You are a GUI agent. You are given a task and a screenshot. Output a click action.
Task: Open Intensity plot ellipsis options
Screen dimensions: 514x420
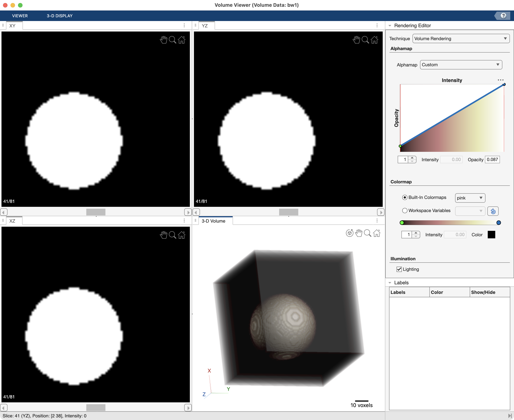500,80
